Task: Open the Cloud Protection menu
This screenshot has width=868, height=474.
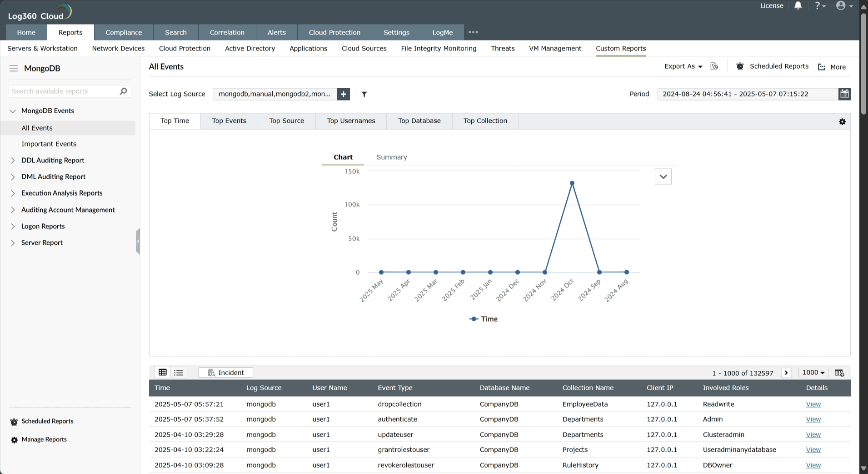Action: 334,32
